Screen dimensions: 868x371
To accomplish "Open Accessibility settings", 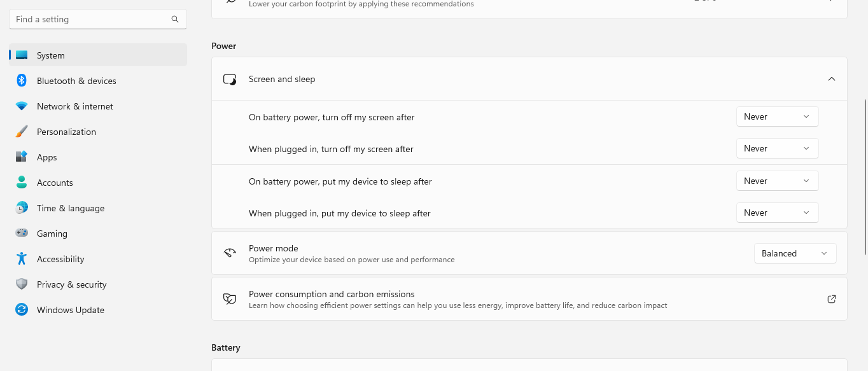I will (60, 258).
